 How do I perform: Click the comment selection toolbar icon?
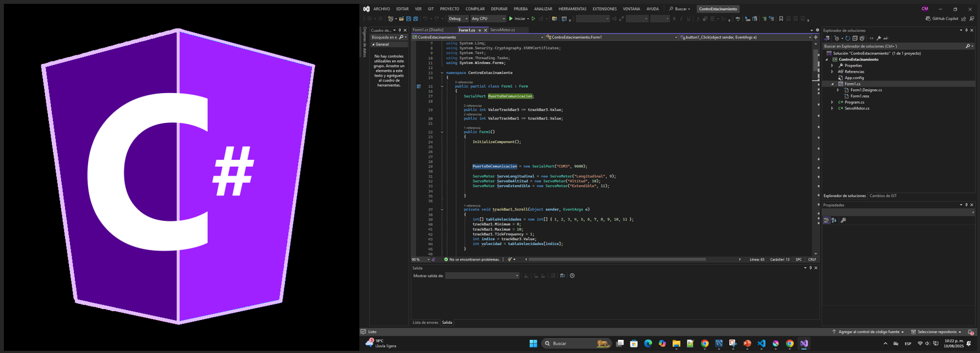click(764, 19)
